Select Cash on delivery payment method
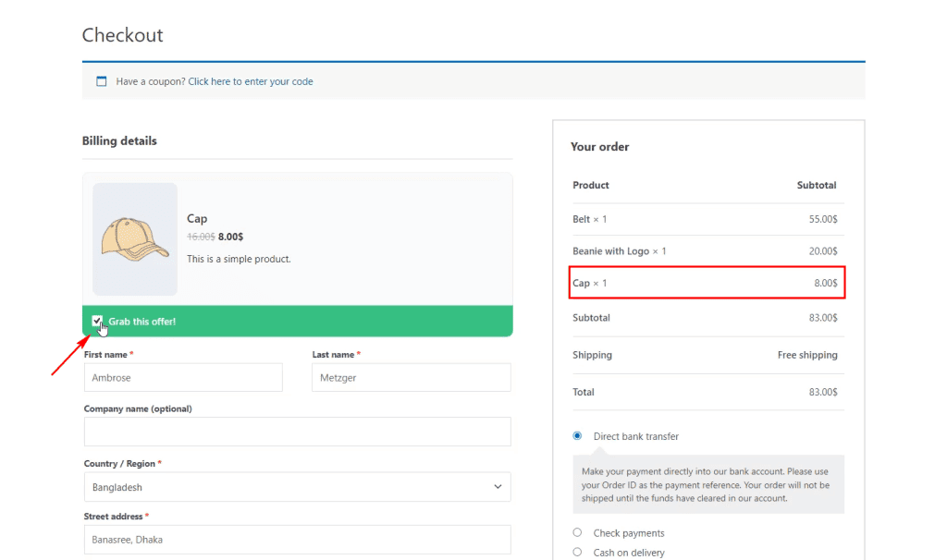 pyautogui.click(x=578, y=553)
